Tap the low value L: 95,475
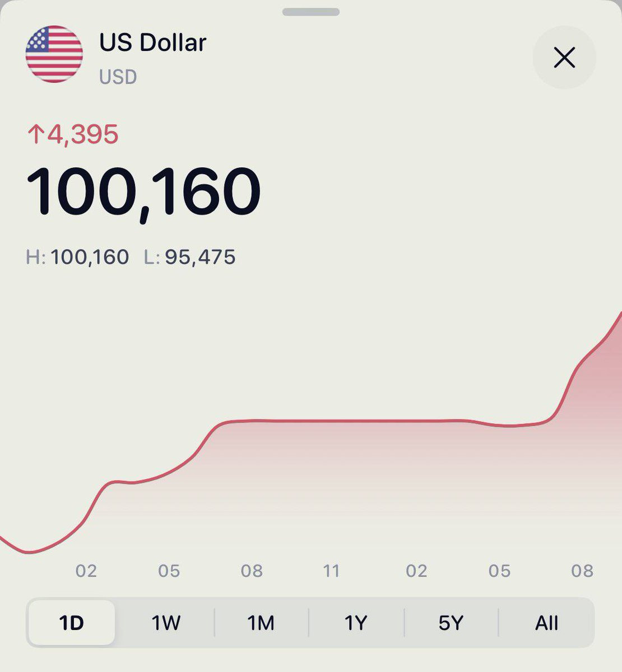Viewport: 622px width, 672px height. (190, 257)
